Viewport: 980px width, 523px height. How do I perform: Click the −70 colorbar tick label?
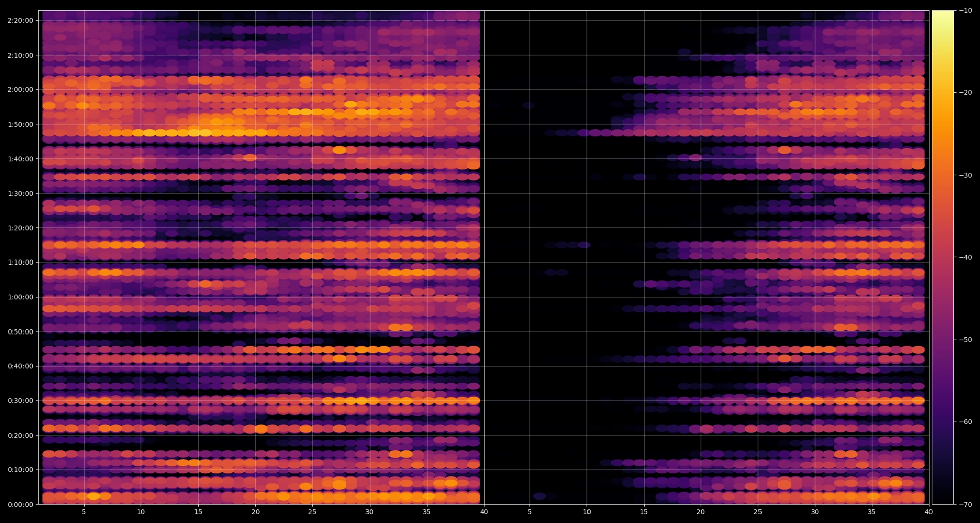pyautogui.click(x=965, y=505)
